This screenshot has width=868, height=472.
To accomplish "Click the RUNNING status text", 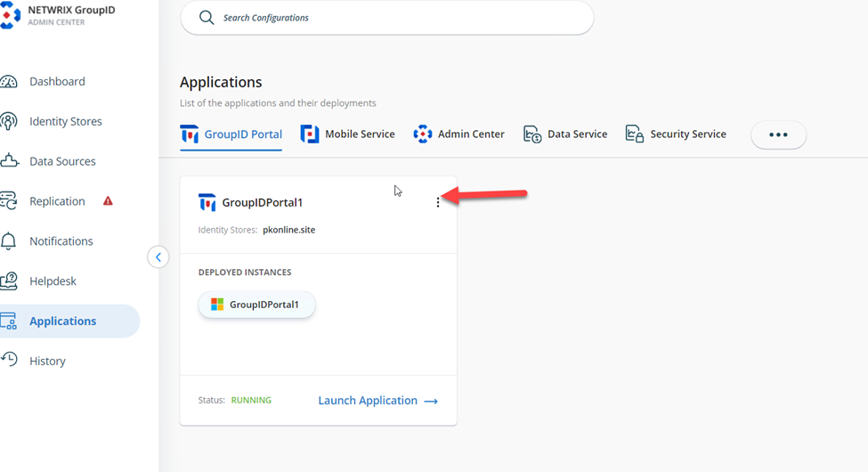I will 251,400.
